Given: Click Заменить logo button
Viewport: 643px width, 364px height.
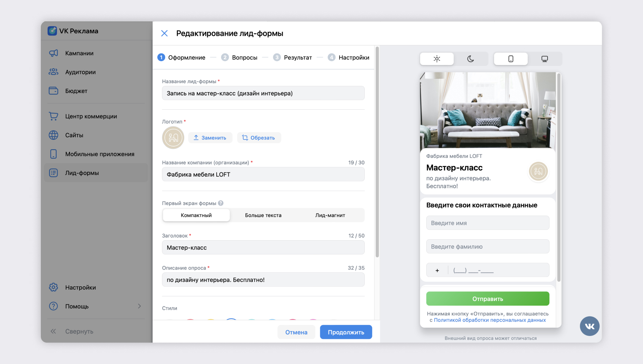Looking at the screenshot, I should [x=210, y=138].
